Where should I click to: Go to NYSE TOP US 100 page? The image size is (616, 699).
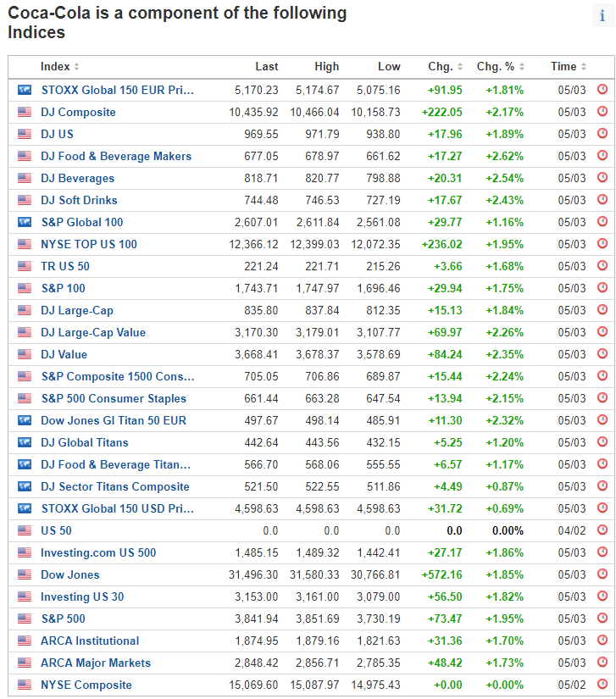pos(89,244)
